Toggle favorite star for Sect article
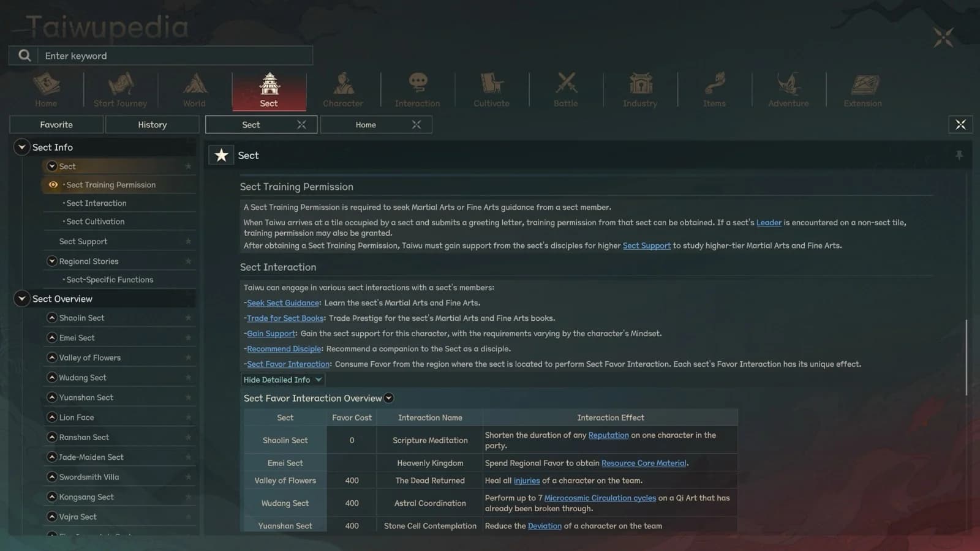The width and height of the screenshot is (980, 551). pyautogui.click(x=221, y=156)
